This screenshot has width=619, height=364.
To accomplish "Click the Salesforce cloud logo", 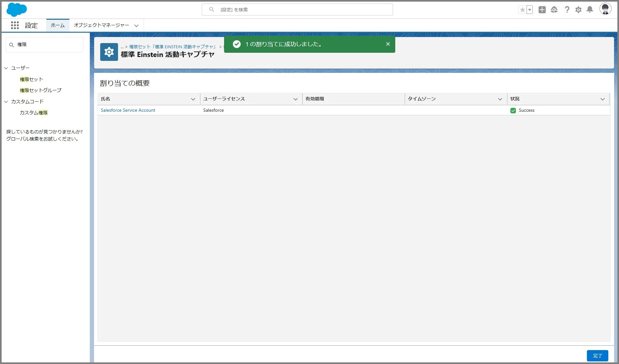I will point(17,9).
